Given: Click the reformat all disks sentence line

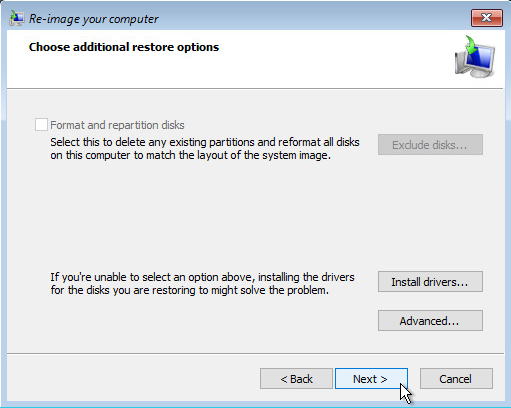Looking at the screenshot, I should pyautogui.click(x=205, y=142).
